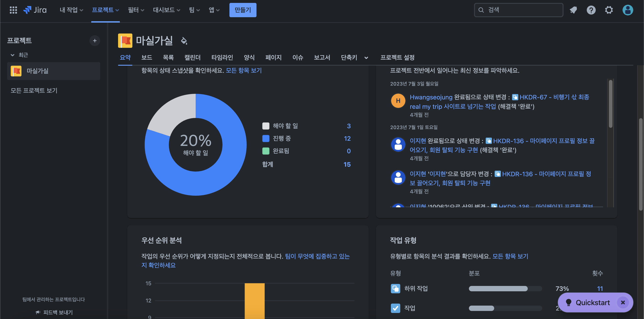Switch to the 타임라인 tab

point(222,57)
